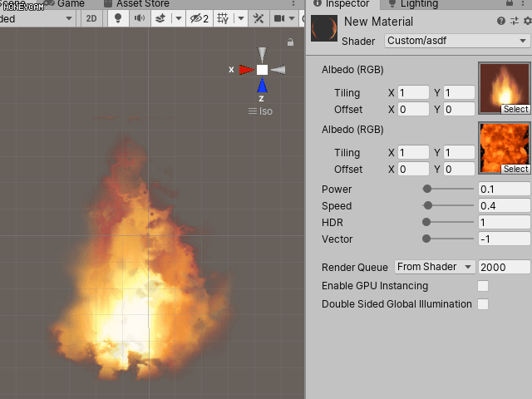Open Render Queue From Shader dropdown
Viewport: 532px width, 399px height.
click(435, 267)
